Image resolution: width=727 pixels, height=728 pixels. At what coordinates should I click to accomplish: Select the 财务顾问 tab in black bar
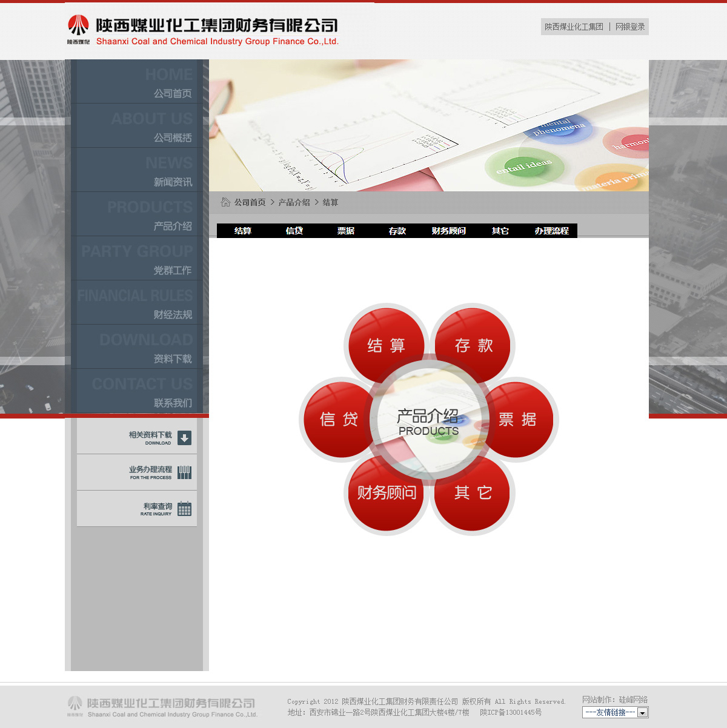[x=448, y=231]
